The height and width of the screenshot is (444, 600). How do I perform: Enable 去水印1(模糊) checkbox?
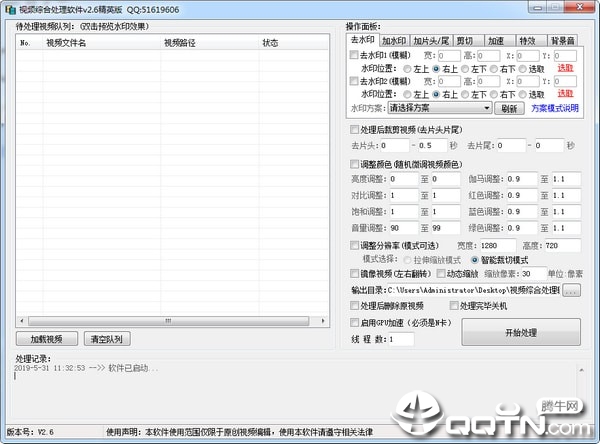(354, 55)
